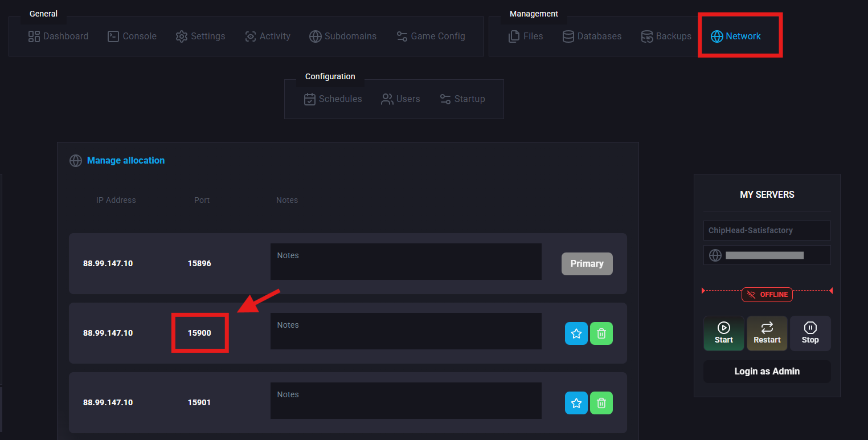Stop the server
The image size is (868, 440).
[810, 333]
